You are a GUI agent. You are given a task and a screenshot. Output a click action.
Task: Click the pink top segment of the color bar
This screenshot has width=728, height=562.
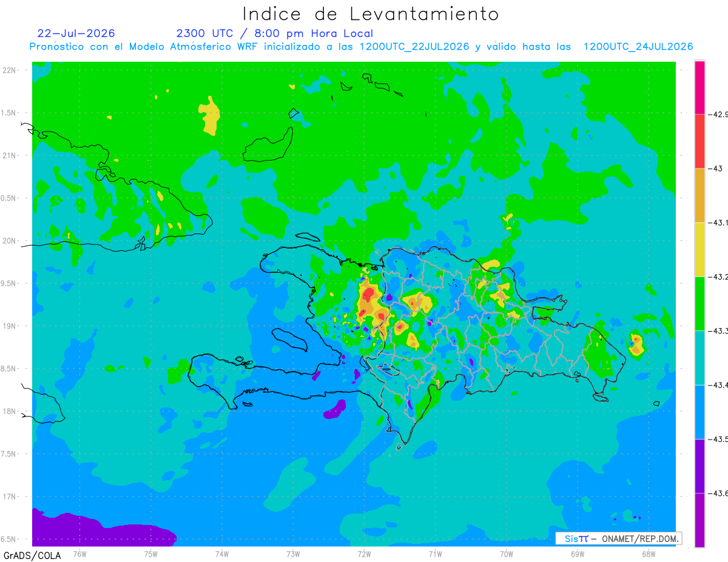coord(699,87)
